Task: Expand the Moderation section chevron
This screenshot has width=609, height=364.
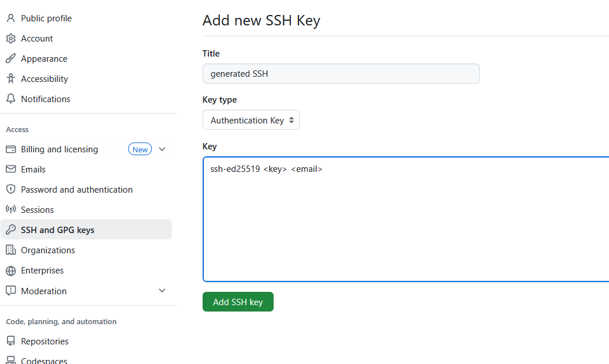Action: click(162, 291)
